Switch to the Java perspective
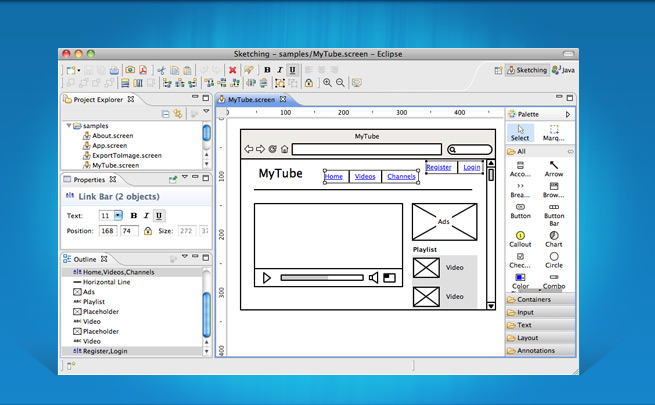The image size is (655, 405). [x=562, y=70]
